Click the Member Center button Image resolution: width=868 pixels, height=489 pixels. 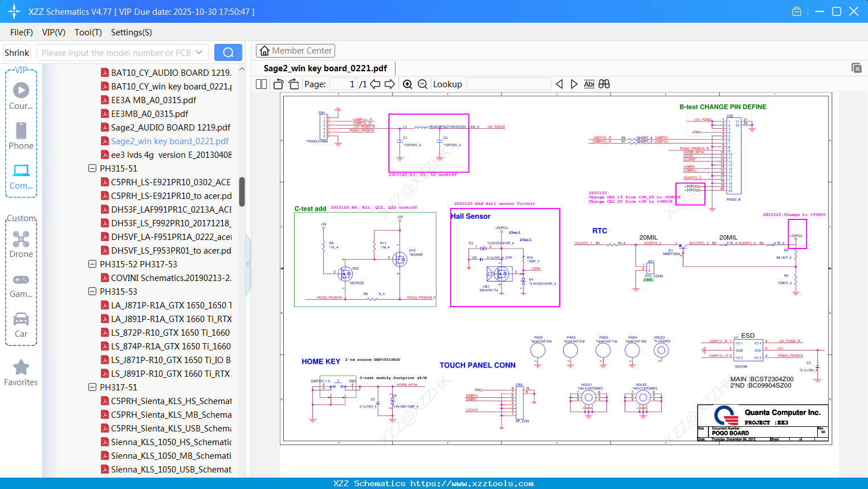[295, 51]
